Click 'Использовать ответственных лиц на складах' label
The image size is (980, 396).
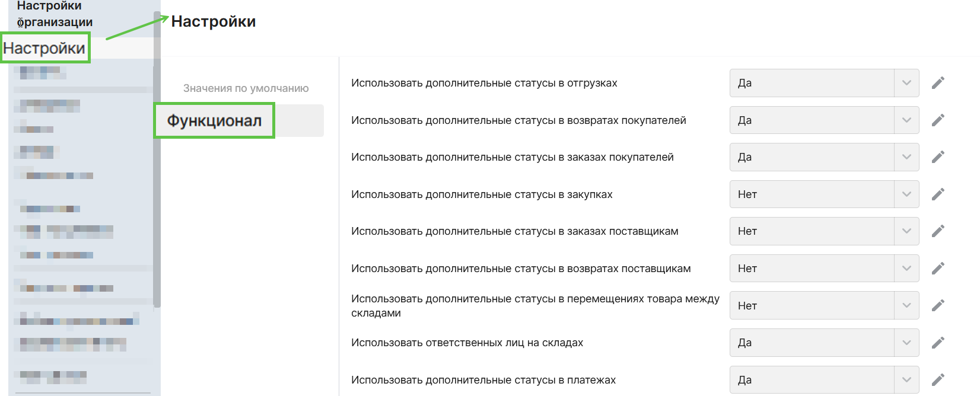pos(467,343)
